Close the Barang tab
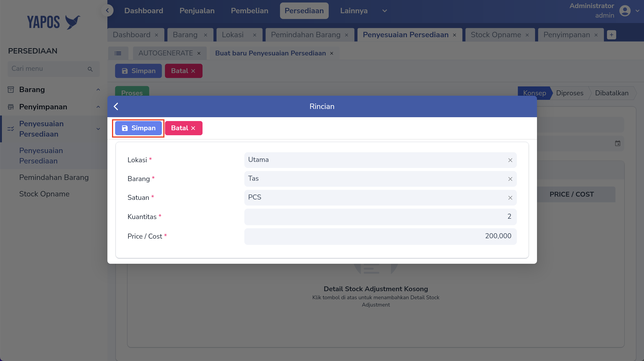 click(206, 35)
